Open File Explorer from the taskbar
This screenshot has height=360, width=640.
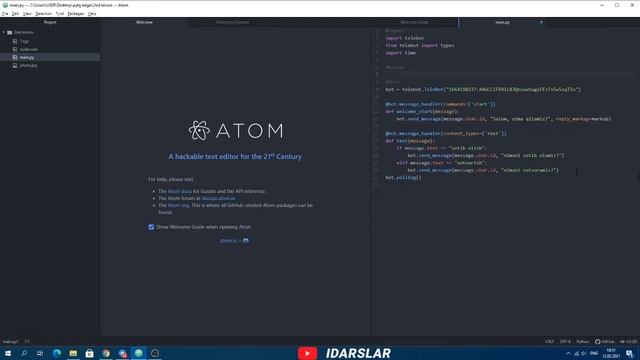[x=73, y=353]
